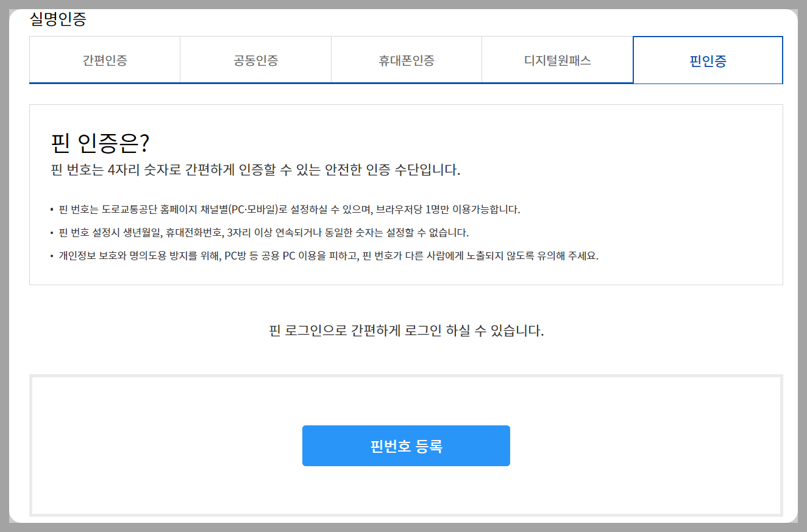Select the active 핀인증 tab
This screenshot has width=807, height=532.
tap(708, 60)
